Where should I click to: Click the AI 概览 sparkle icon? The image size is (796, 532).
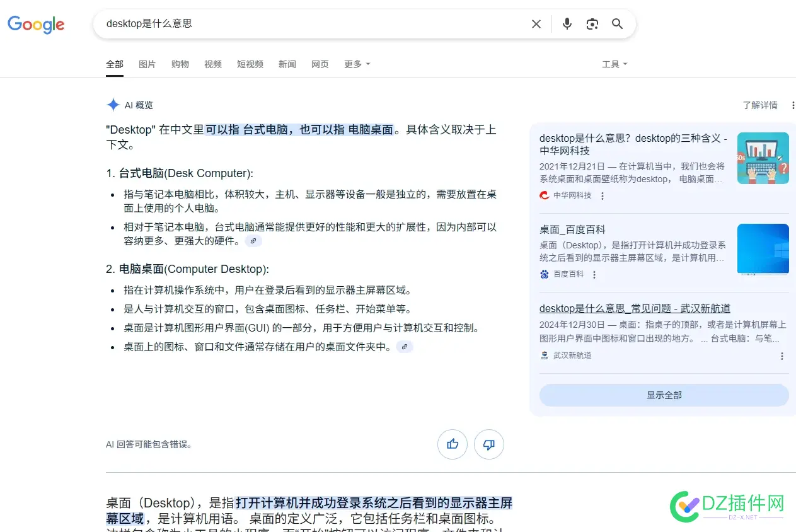pyautogui.click(x=112, y=105)
